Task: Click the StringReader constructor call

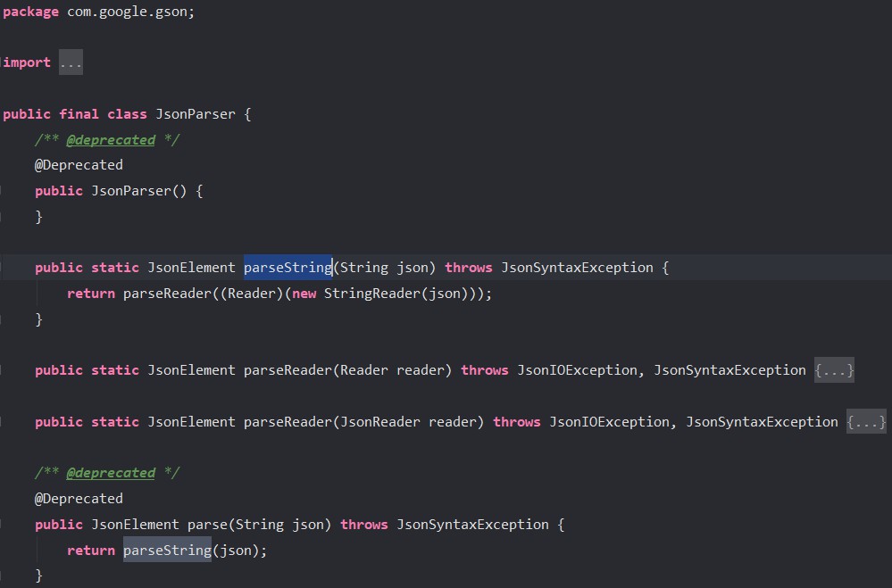Action: 372,294
